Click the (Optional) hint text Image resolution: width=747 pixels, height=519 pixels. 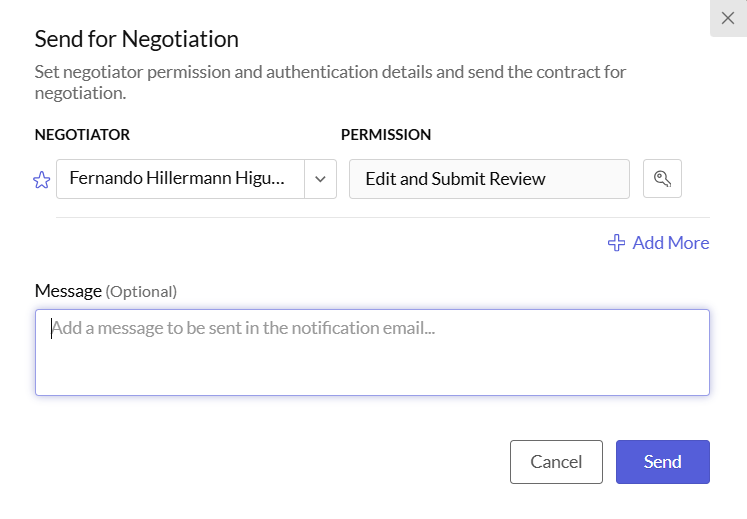tap(141, 292)
